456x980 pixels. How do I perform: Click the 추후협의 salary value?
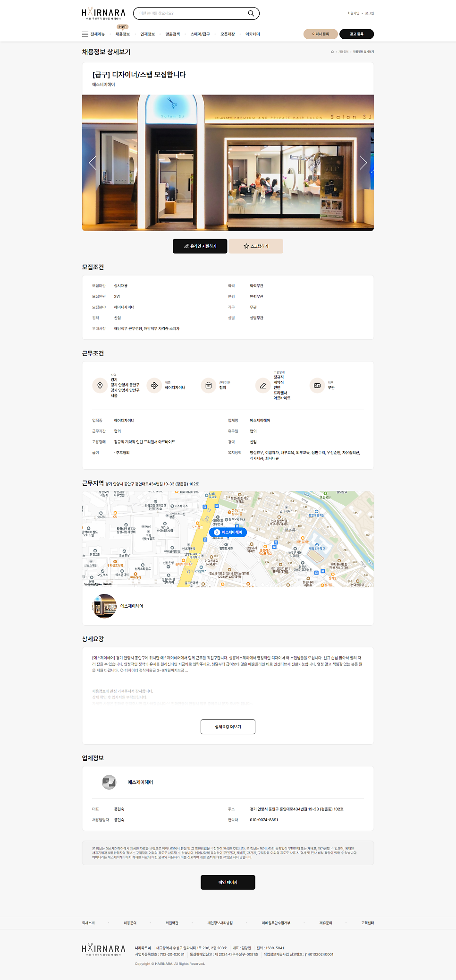[123, 453]
